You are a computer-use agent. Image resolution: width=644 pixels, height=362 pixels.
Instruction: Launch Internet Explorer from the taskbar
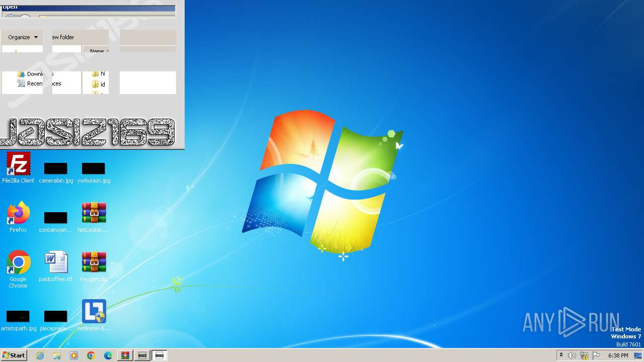pyautogui.click(x=40, y=355)
